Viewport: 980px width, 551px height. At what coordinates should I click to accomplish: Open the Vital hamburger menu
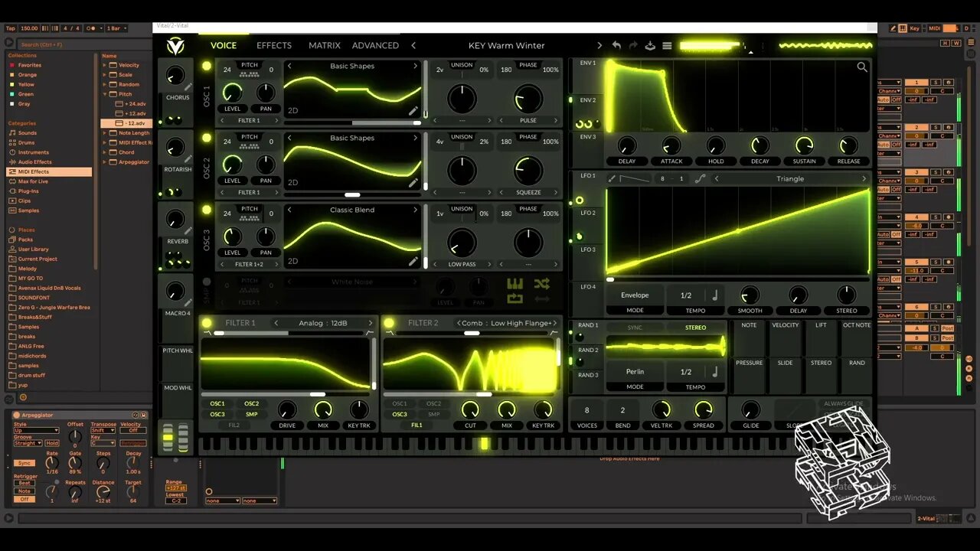pos(667,46)
